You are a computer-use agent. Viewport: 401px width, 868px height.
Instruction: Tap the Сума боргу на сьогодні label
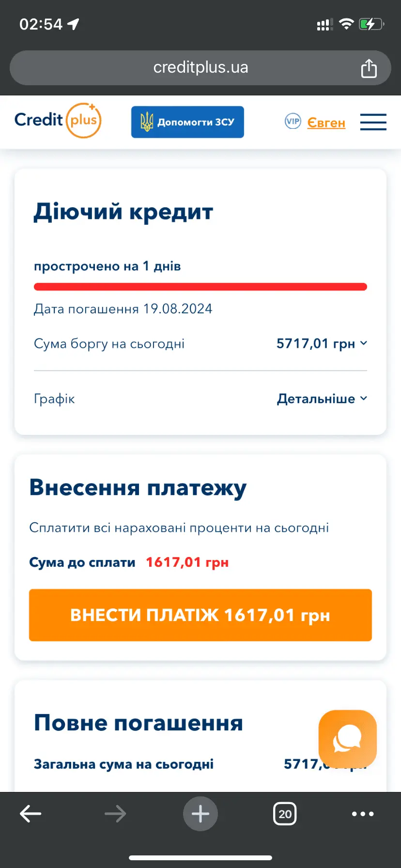(109, 344)
